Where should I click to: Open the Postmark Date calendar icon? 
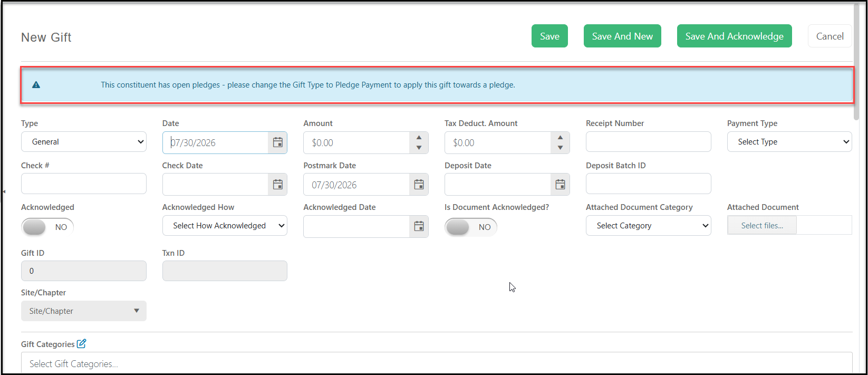(419, 185)
